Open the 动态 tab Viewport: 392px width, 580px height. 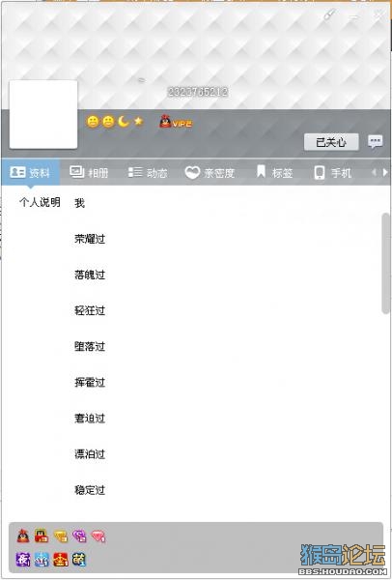tap(148, 172)
